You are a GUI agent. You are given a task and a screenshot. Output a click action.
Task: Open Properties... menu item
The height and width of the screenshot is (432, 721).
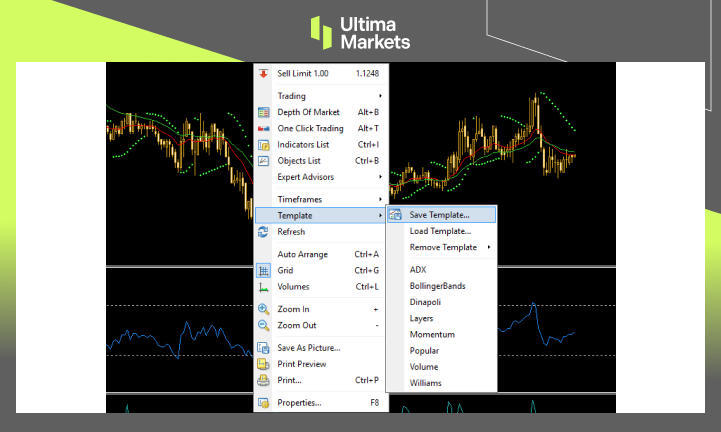(x=320, y=403)
